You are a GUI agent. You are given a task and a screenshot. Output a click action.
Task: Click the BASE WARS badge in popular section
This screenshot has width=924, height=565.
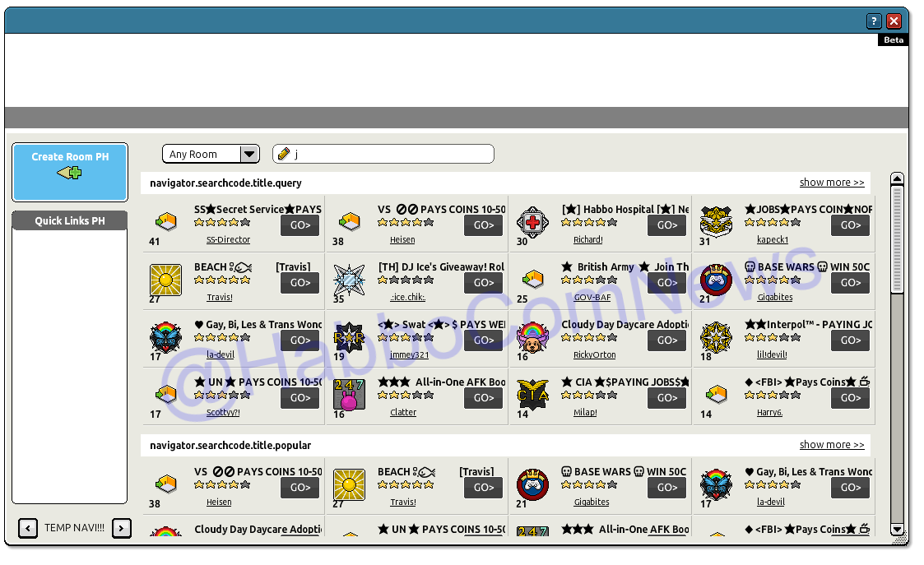[532, 484]
